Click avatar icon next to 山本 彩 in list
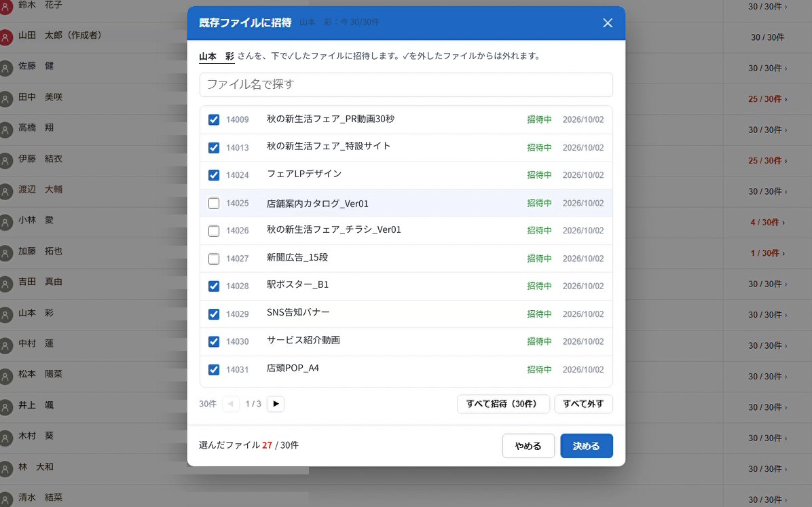 pyautogui.click(x=5, y=315)
